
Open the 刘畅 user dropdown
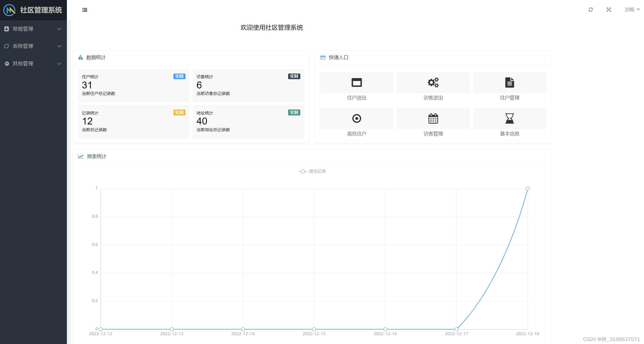pyautogui.click(x=632, y=10)
